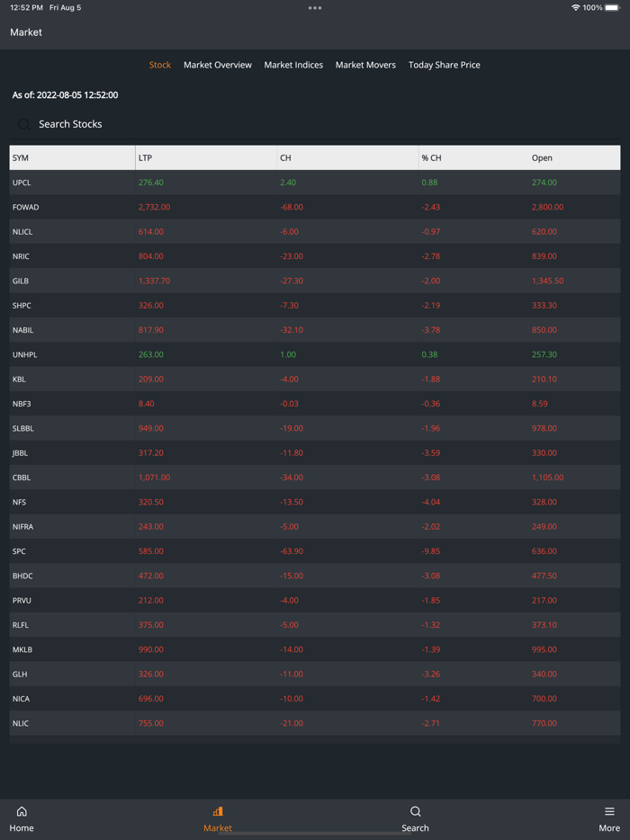This screenshot has height=840, width=630.
Task: Tap the Home icon in bottom bar
Action: [x=22, y=811]
